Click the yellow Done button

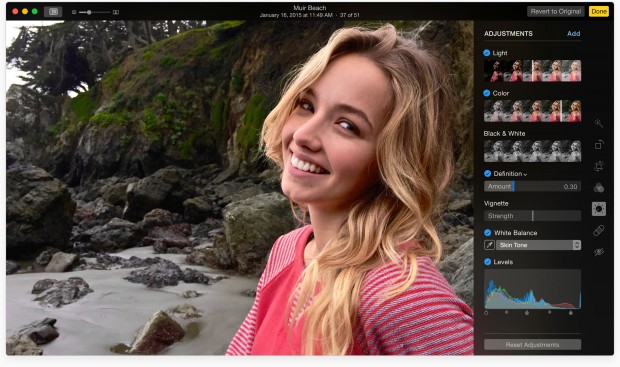point(599,11)
